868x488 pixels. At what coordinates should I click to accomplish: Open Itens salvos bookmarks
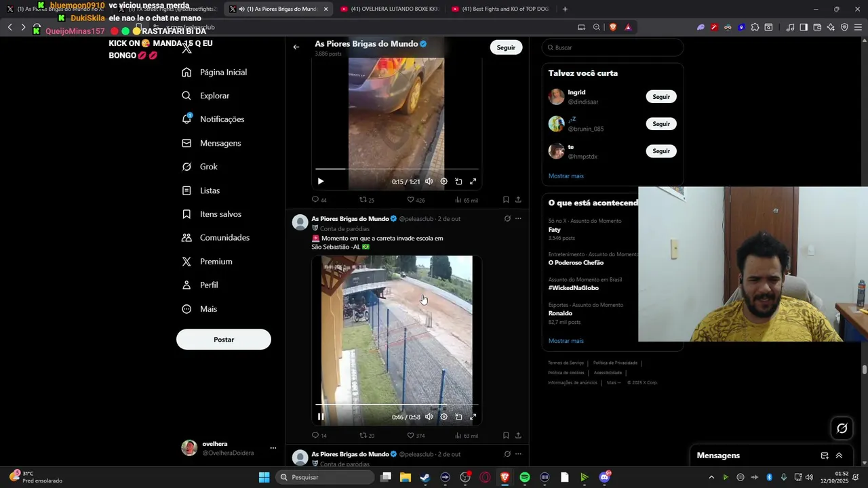click(x=212, y=214)
